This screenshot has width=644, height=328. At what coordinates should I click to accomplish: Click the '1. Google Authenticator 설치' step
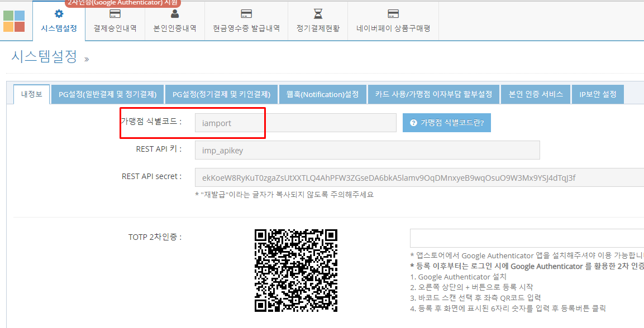458,277
